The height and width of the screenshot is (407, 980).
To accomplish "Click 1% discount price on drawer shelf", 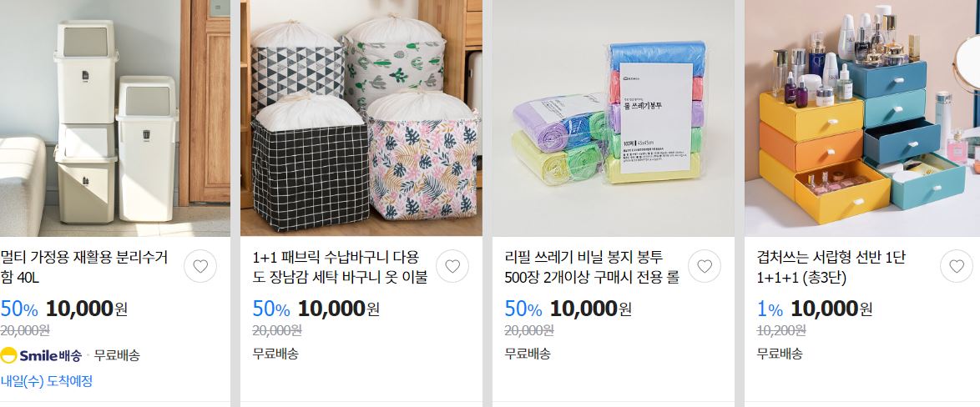I will coord(815,309).
